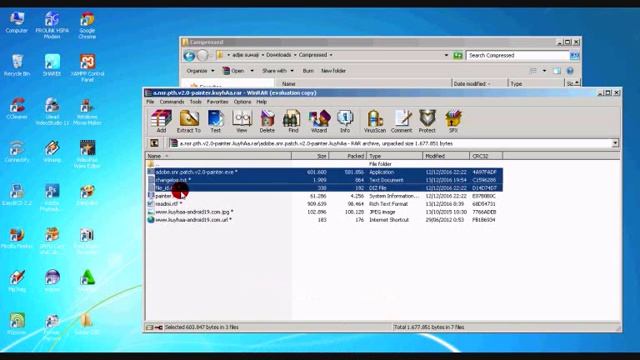Click the drive icon in WinRAR status bar
This screenshot has width=640, height=360.
150,327
